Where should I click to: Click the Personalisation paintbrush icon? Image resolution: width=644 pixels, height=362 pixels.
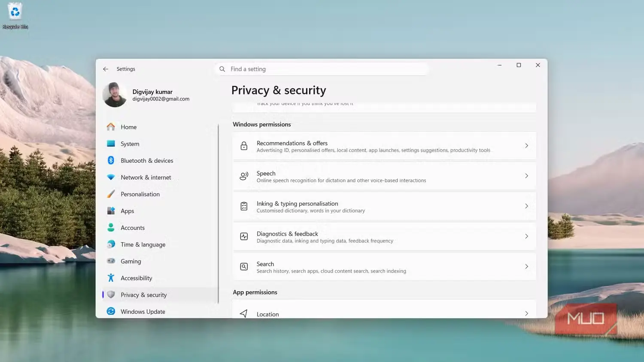(x=111, y=194)
